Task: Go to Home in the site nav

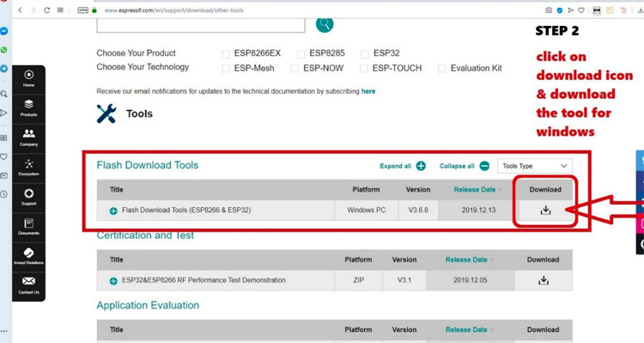Action: (28, 79)
